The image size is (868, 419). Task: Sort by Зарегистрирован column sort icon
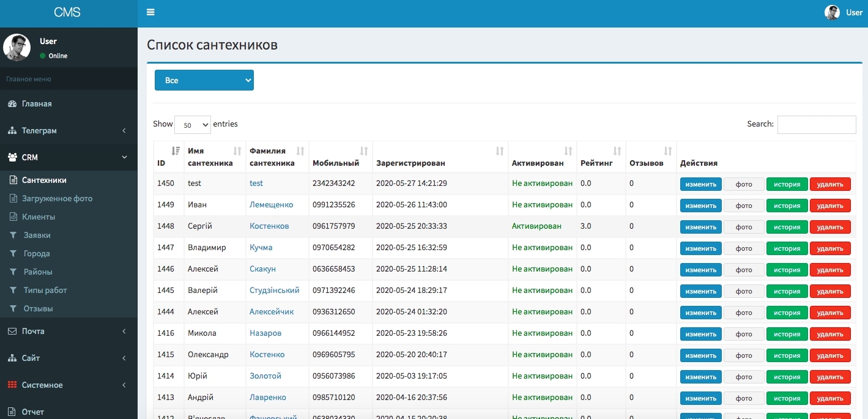tap(500, 151)
